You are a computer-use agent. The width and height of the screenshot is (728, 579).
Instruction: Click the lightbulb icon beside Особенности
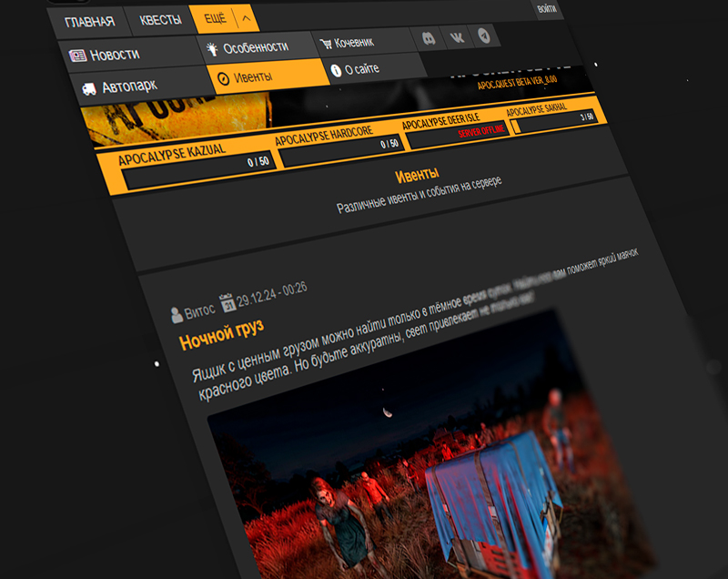point(212,49)
